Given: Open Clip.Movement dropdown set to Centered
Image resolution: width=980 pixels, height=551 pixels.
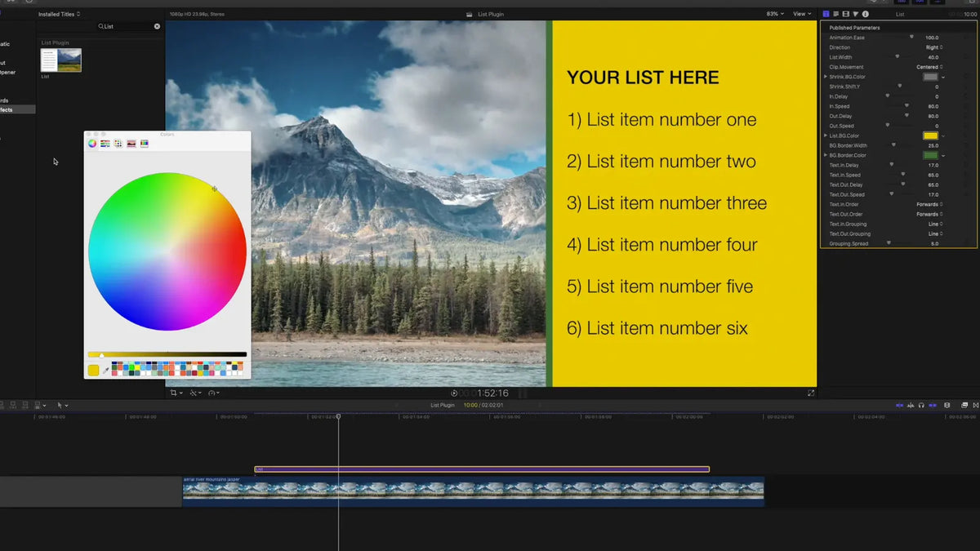Looking at the screenshot, I should (929, 67).
